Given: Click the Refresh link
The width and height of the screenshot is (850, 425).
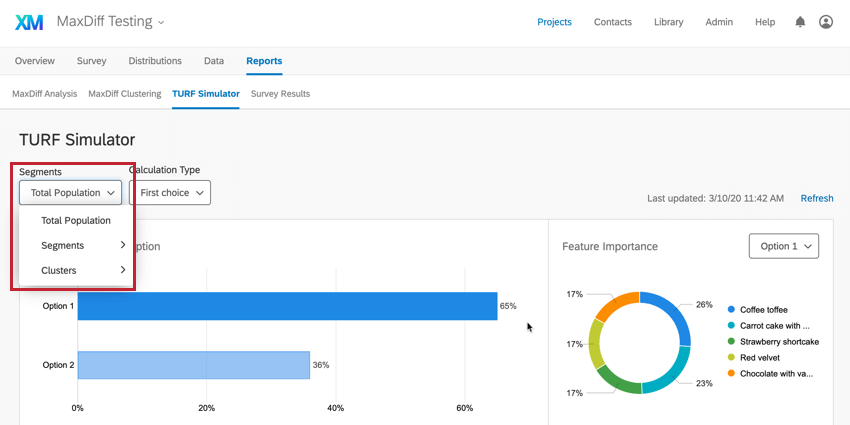Looking at the screenshot, I should [817, 199].
